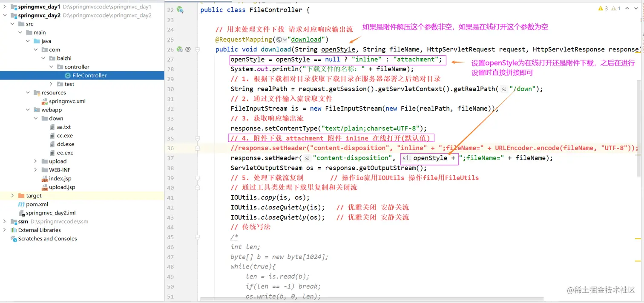The image size is (644, 303).
Task: Click class name FileController on line 22
Action: [x=276, y=10]
